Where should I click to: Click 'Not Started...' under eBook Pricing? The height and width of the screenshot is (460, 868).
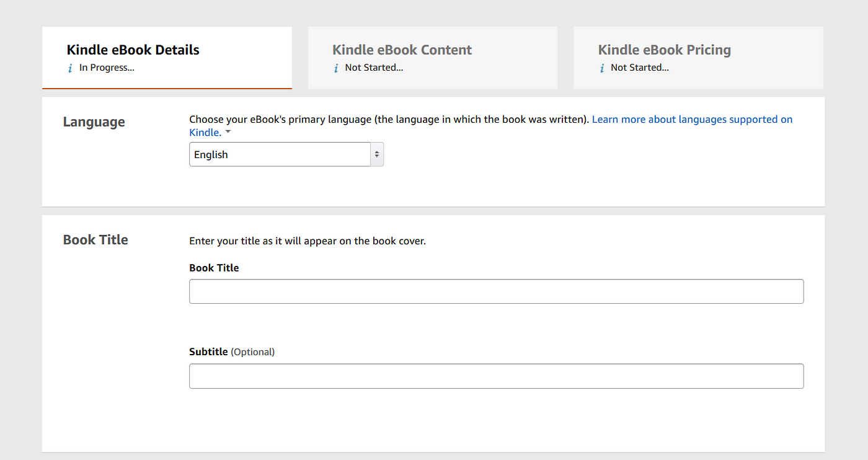tap(640, 68)
